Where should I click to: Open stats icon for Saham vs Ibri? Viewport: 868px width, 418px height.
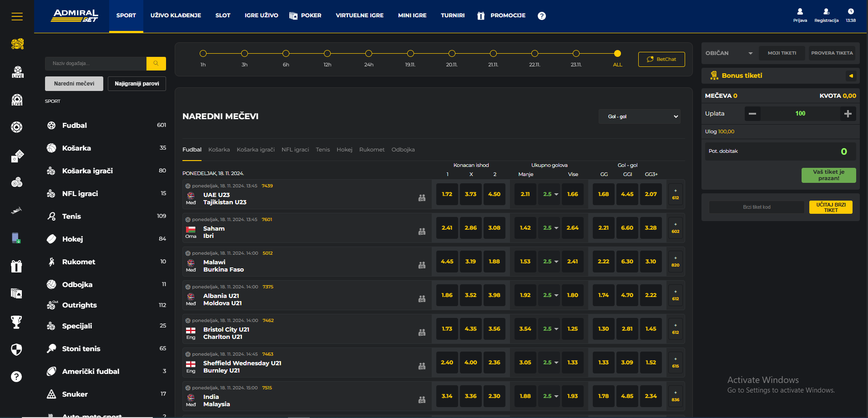point(422,232)
